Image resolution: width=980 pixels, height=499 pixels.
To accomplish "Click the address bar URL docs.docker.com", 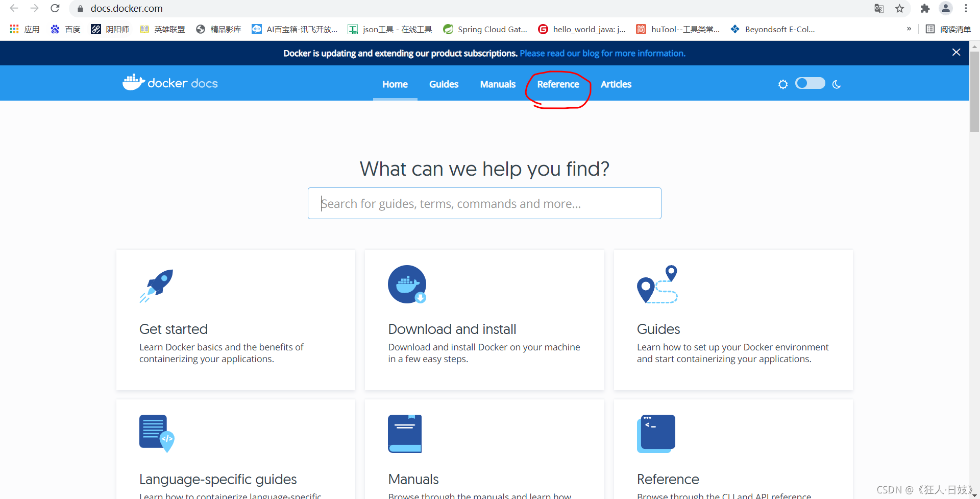I will point(127,8).
